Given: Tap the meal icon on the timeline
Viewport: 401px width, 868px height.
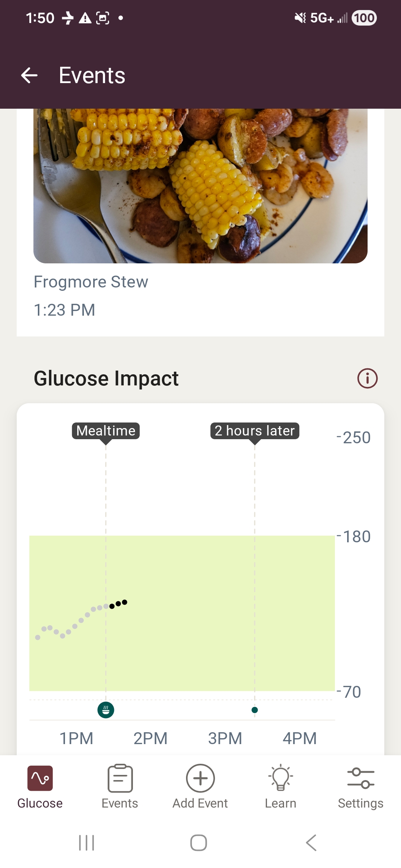Looking at the screenshot, I should click(x=106, y=710).
